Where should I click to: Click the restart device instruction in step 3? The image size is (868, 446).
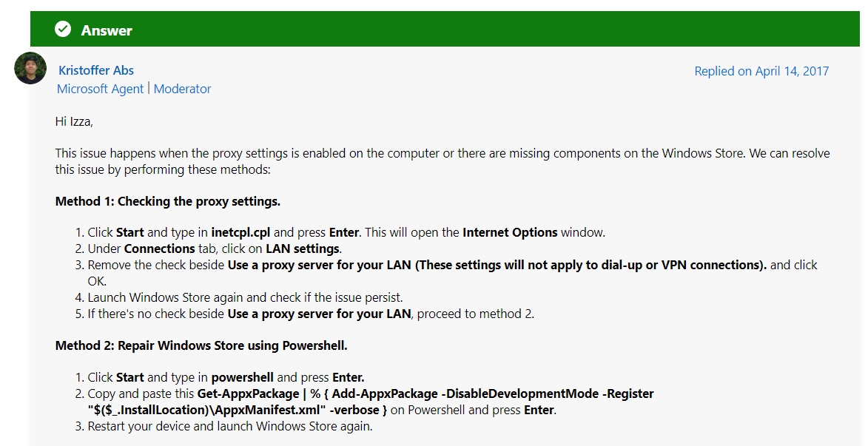click(x=230, y=425)
